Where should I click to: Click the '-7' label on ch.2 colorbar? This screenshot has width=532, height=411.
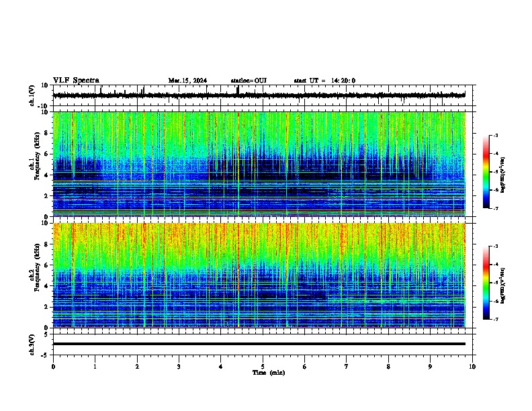tap(495, 319)
